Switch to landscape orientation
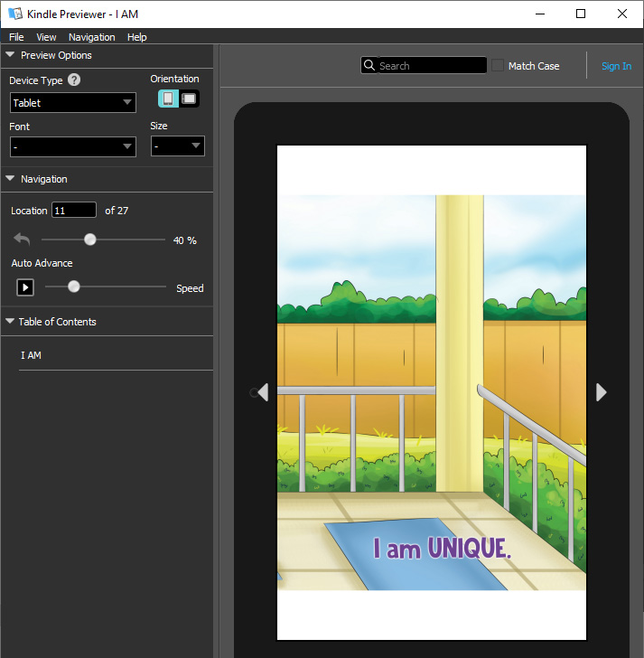This screenshot has width=644, height=658. [x=189, y=99]
